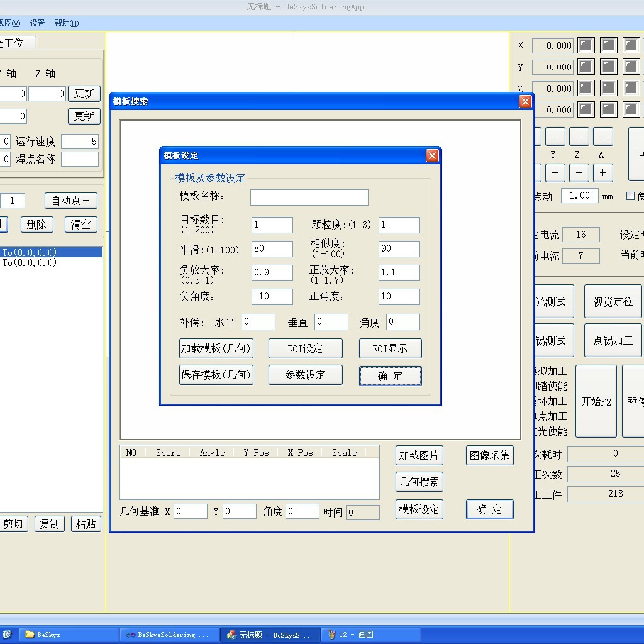Open BeSkys folder from taskbar

pyautogui.click(x=69, y=635)
